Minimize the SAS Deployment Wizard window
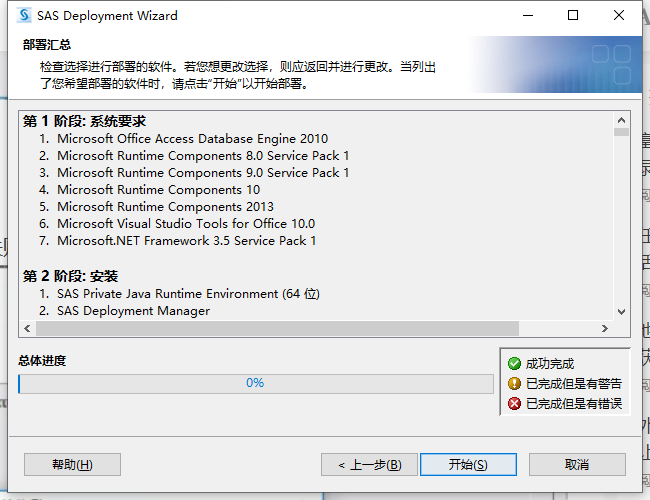The image size is (650, 500). pyautogui.click(x=528, y=15)
